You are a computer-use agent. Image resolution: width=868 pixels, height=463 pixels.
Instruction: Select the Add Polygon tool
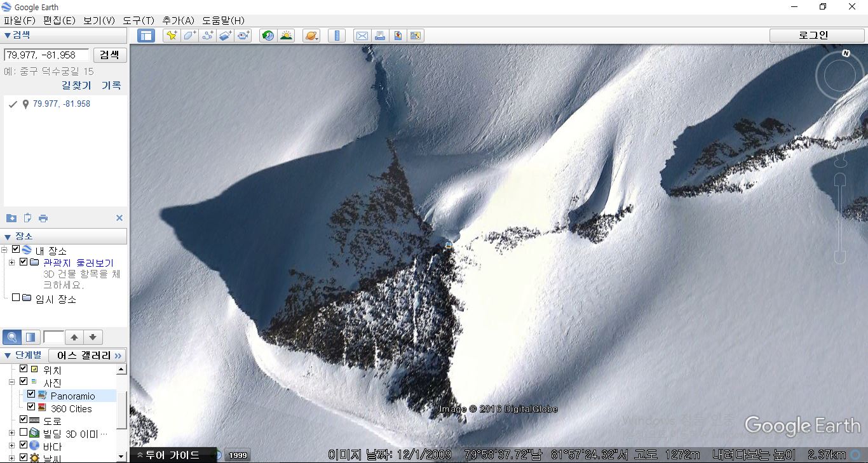click(189, 36)
